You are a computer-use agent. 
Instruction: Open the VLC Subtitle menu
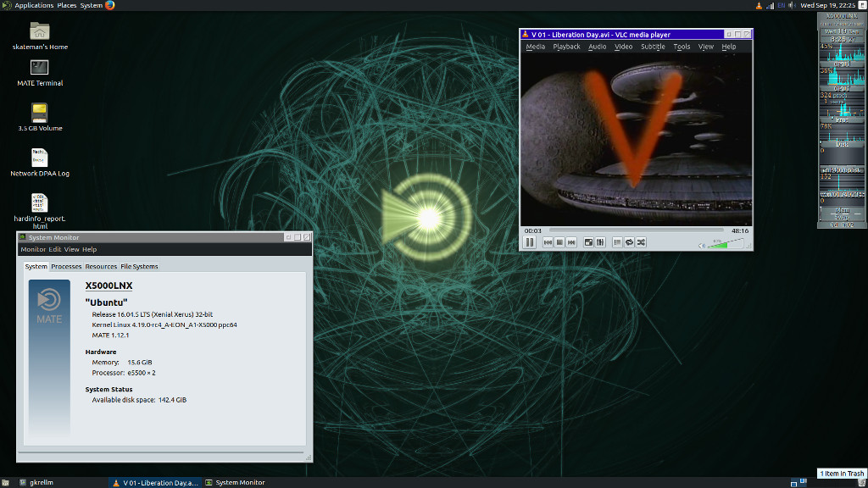click(x=653, y=47)
